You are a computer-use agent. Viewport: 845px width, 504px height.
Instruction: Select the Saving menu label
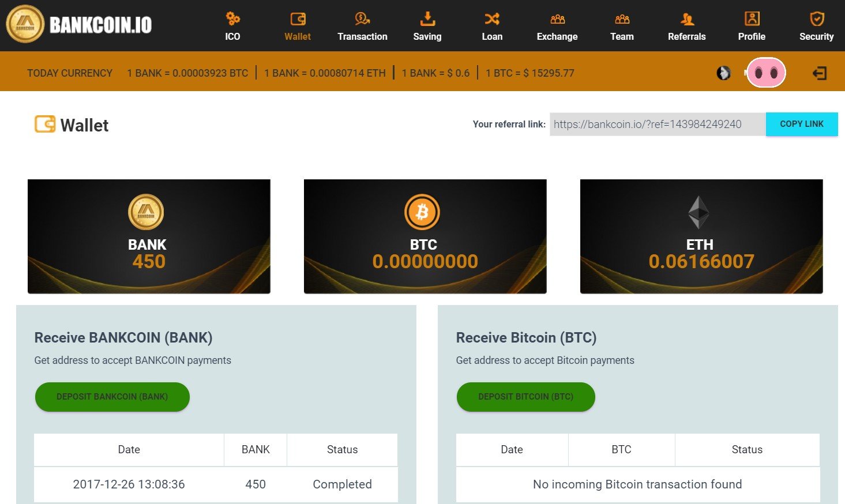[x=427, y=36]
